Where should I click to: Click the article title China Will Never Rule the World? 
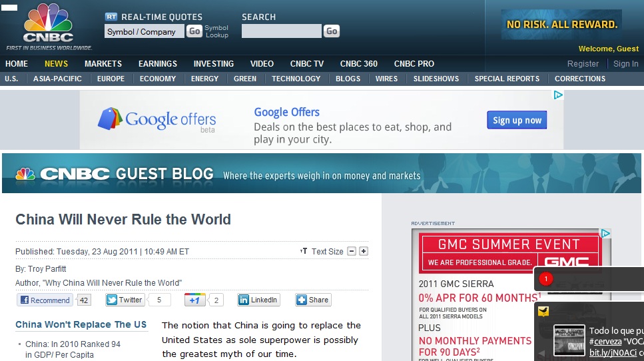[123, 219]
